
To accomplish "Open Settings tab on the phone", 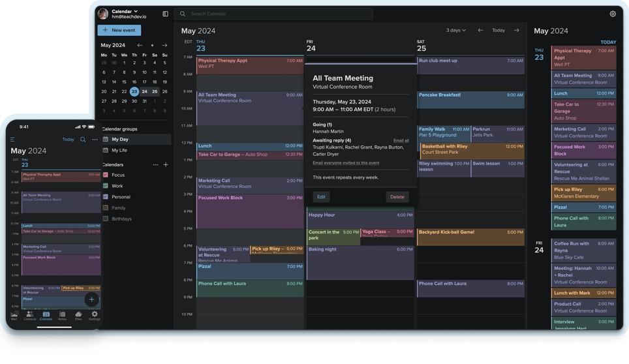I will coord(94,316).
